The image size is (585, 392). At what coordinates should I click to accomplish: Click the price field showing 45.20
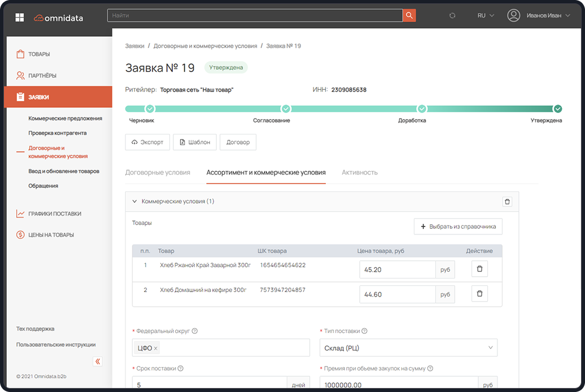(397, 270)
